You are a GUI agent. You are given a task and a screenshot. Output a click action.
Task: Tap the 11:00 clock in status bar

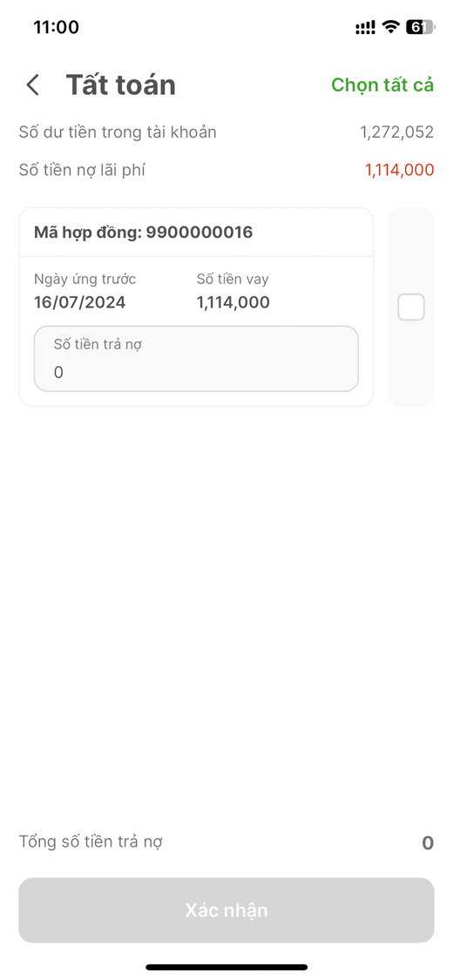57,28
